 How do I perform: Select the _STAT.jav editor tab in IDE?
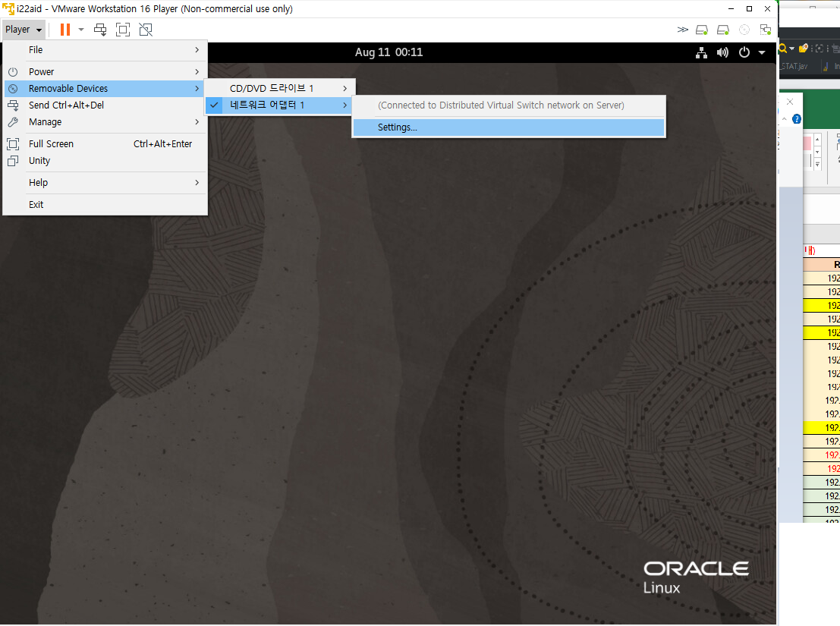point(794,67)
